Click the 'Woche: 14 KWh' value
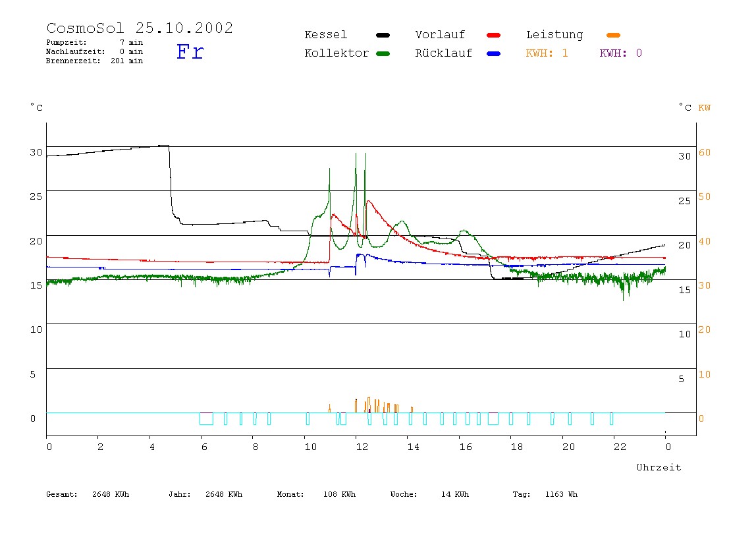The image size is (756, 535). click(x=429, y=494)
